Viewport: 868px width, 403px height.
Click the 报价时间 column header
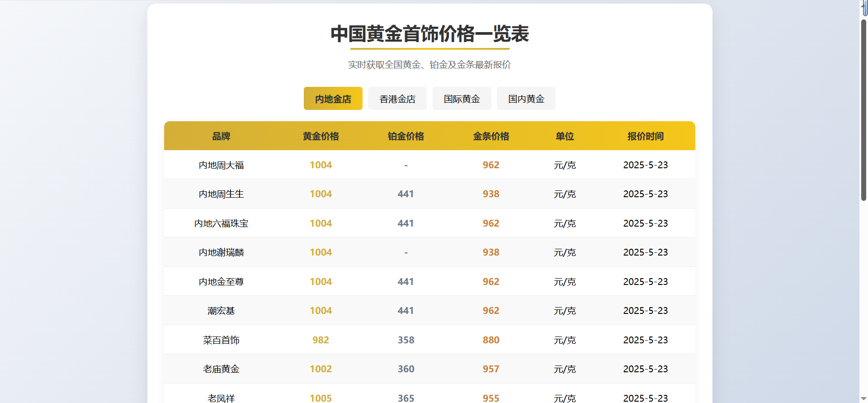pos(645,136)
